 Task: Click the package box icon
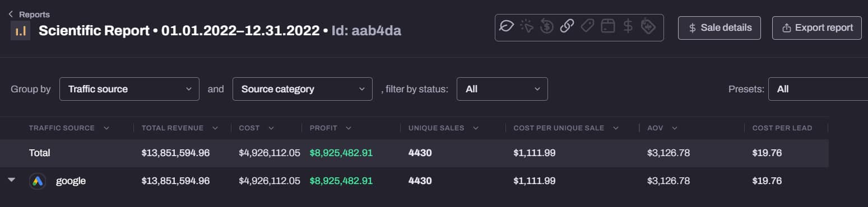(608, 26)
